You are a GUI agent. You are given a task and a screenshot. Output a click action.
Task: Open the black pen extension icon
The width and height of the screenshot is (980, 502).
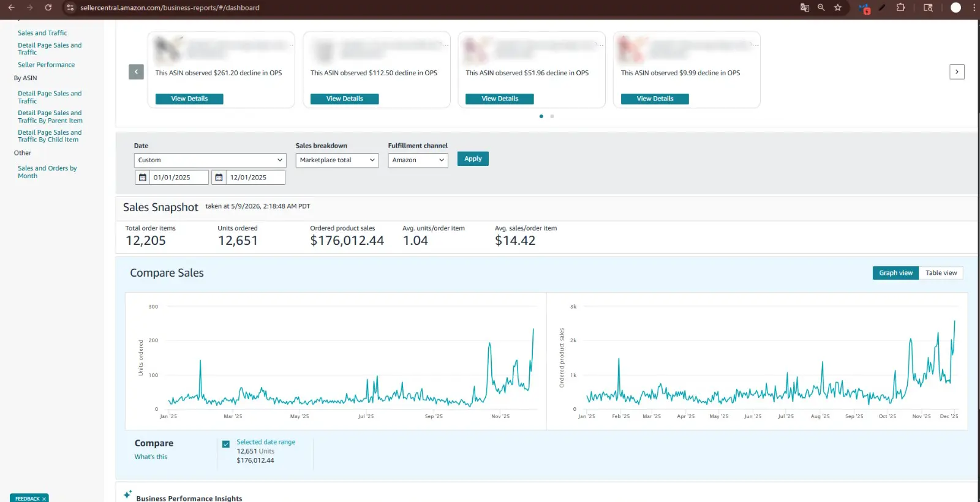point(882,7)
